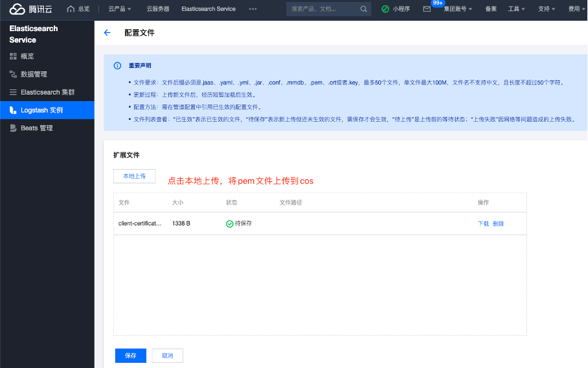Click the Elasticsearch Service sidebar title
This screenshot has height=368, width=588.
point(34,34)
